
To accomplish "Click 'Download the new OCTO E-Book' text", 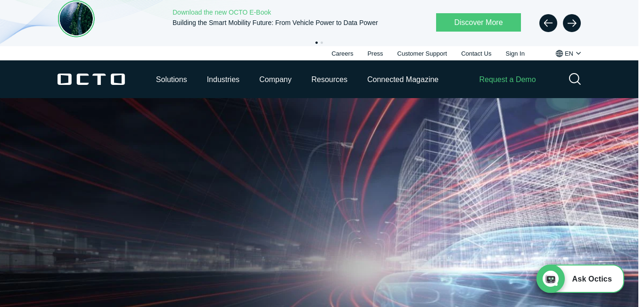I will (x=222, y=12).
